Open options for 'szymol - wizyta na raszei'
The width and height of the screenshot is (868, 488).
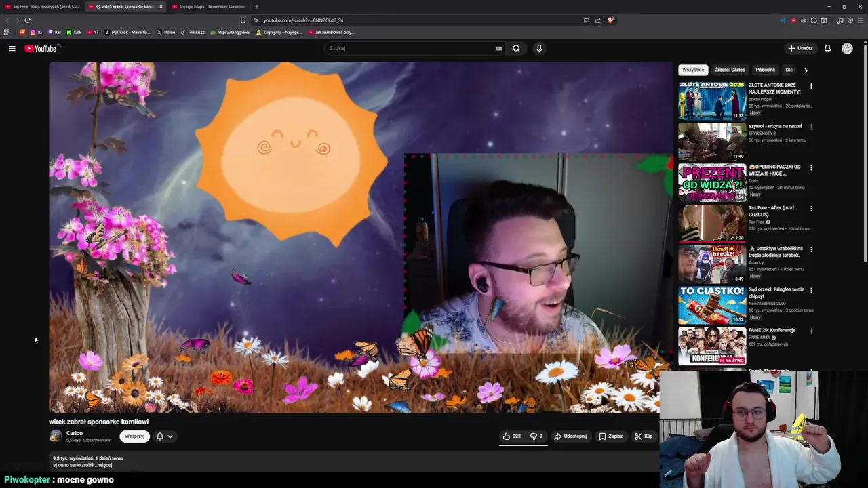pos(811,127)
